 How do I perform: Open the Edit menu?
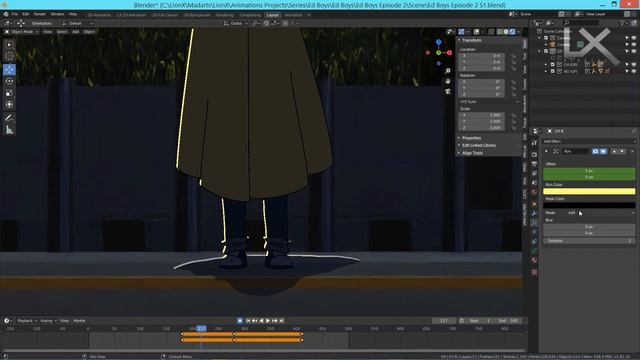click(x=26, y=14)
